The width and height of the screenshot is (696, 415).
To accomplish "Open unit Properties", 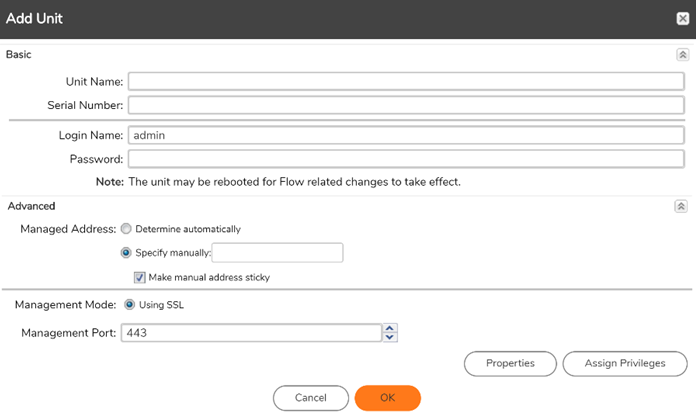I will pos(510,363).
